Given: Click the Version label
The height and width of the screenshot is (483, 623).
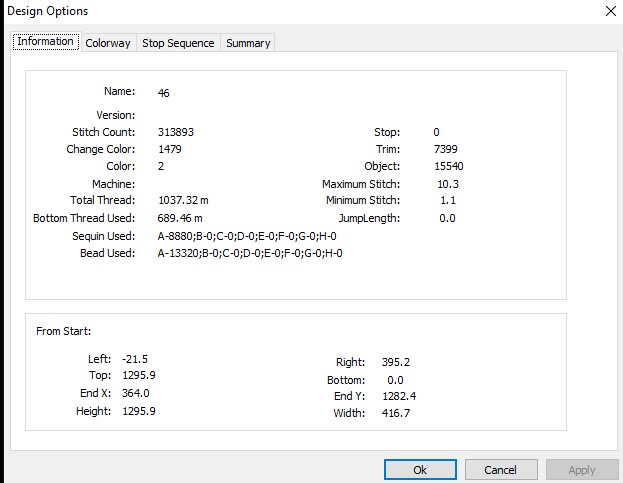Looking at the screenshot, I should click(x=116, y=115).
